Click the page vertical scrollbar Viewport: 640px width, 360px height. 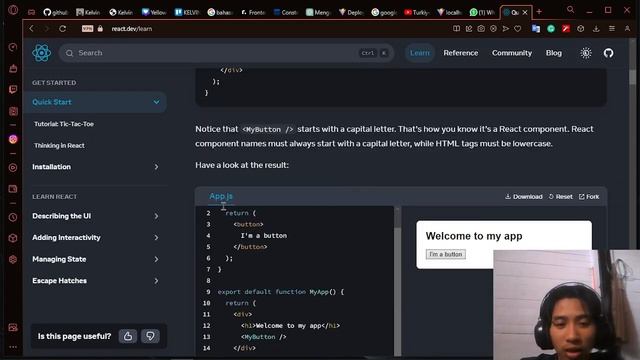coord(633,76)
